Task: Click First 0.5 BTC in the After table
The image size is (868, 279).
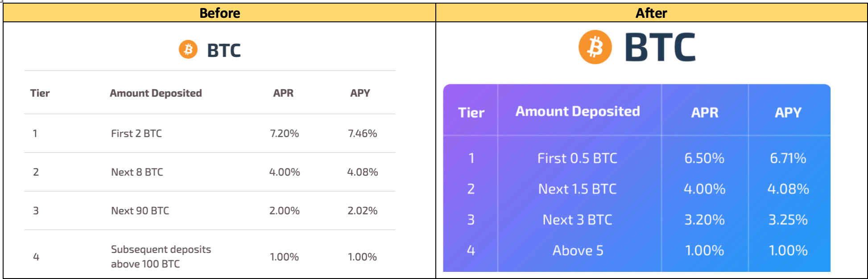Action: pos(577,158)
